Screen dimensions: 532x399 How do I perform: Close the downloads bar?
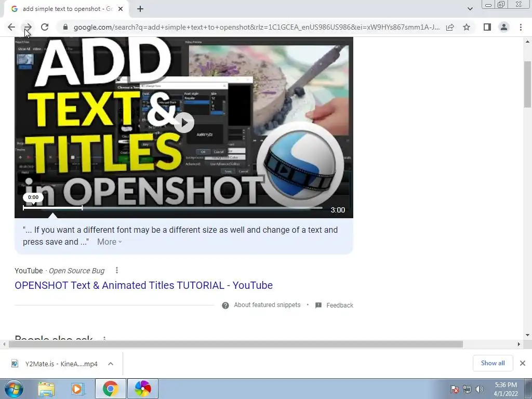click(523, 363)
